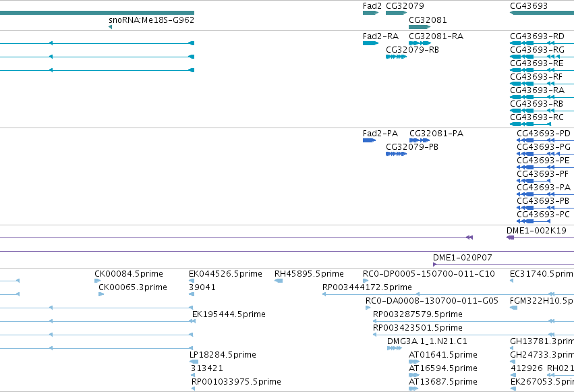The image size is (574, 392).
Task: Click the CG43693-RE transcript label
Action: pos(537,63)
